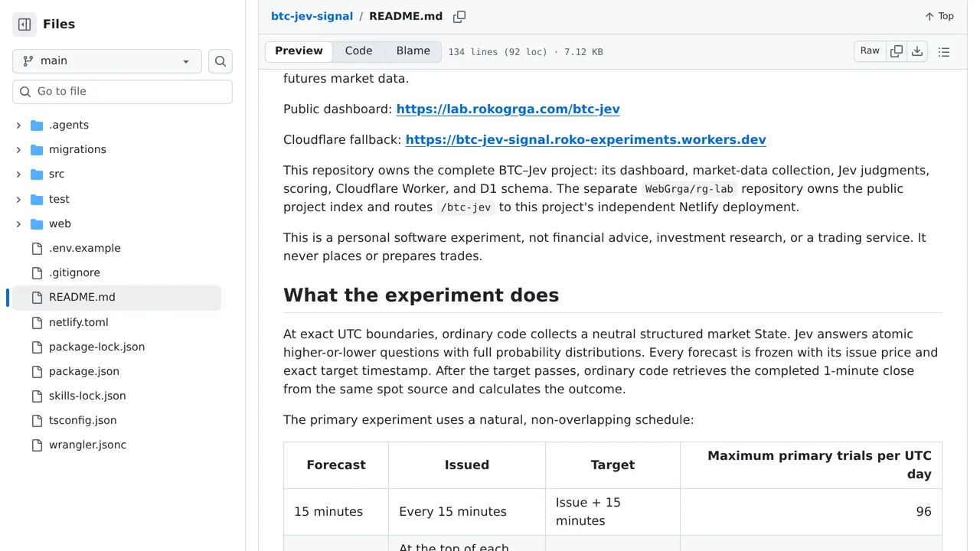Switch to the Preview tab
The width and height of the screenshot is (980, 551).
tap(299, 51)
